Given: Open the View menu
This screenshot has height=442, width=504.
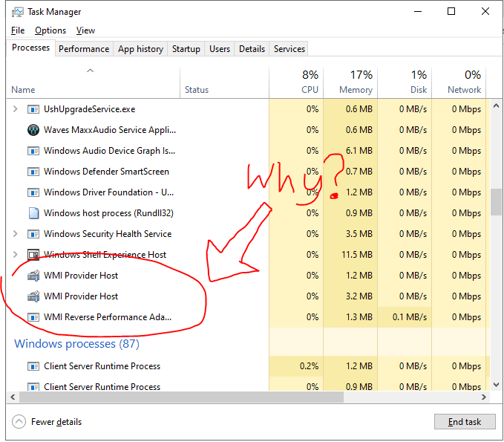Looking at the screenshot, I should [x=85, y=30].
